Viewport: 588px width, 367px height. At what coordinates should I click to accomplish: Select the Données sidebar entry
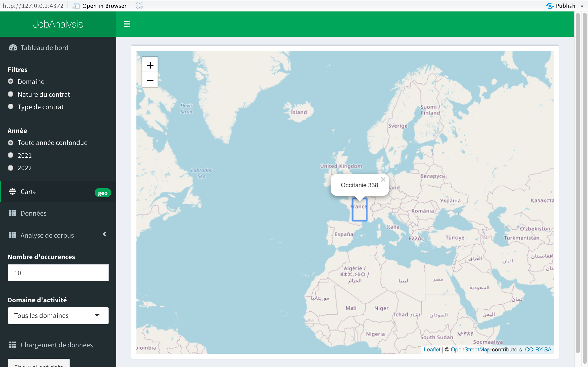pos(34,213)
